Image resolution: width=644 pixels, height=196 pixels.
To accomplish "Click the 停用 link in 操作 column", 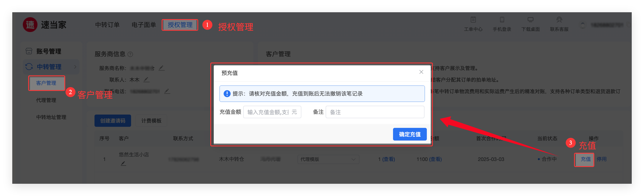I will click(x=602, y=159).
